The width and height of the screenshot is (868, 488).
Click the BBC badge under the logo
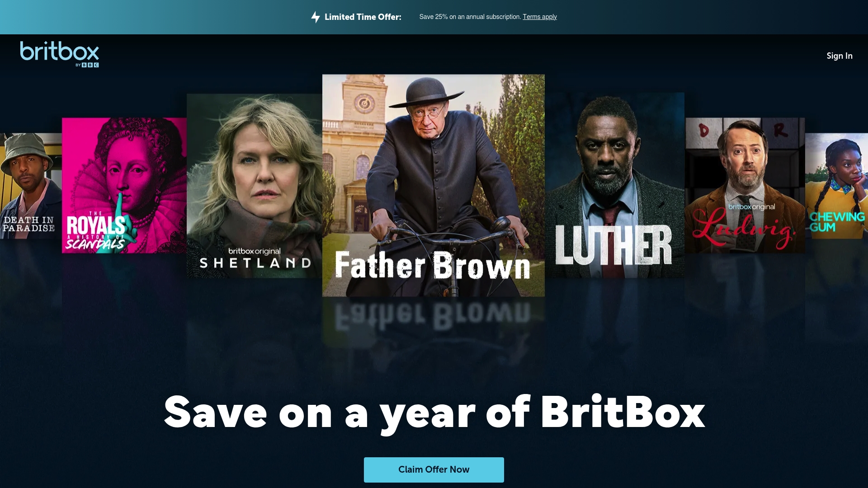pyautogui.click(x=90, y=65)
